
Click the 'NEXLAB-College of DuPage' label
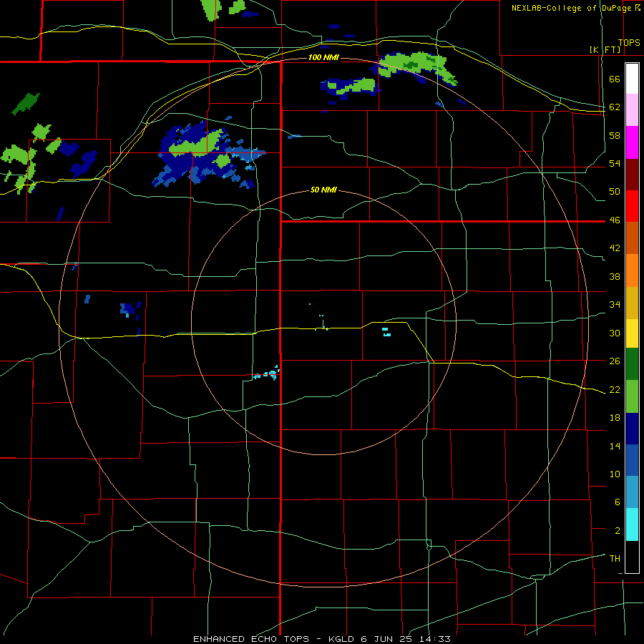pyautogui.click(x=572, y=8)
